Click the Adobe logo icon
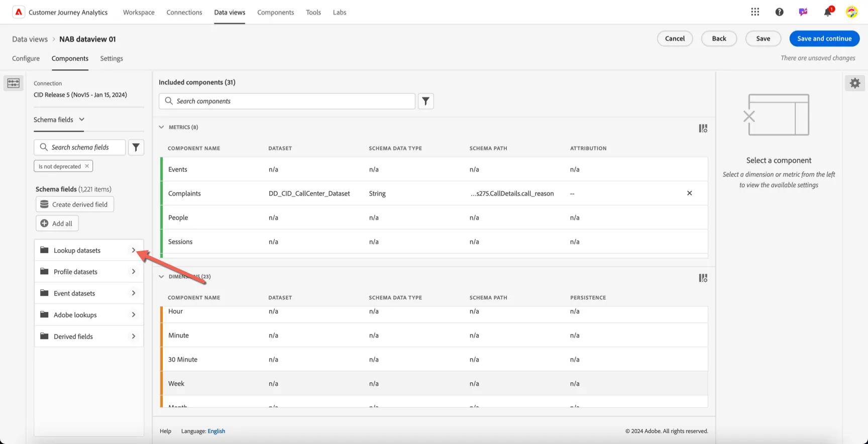Viewport: 868px width, 444px height. point(19,12)
